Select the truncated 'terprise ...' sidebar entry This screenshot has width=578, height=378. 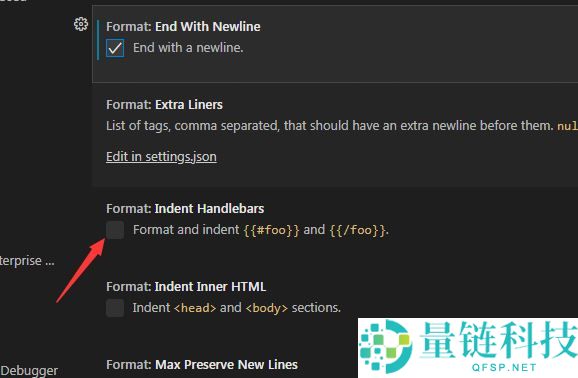tap(27, 261)
